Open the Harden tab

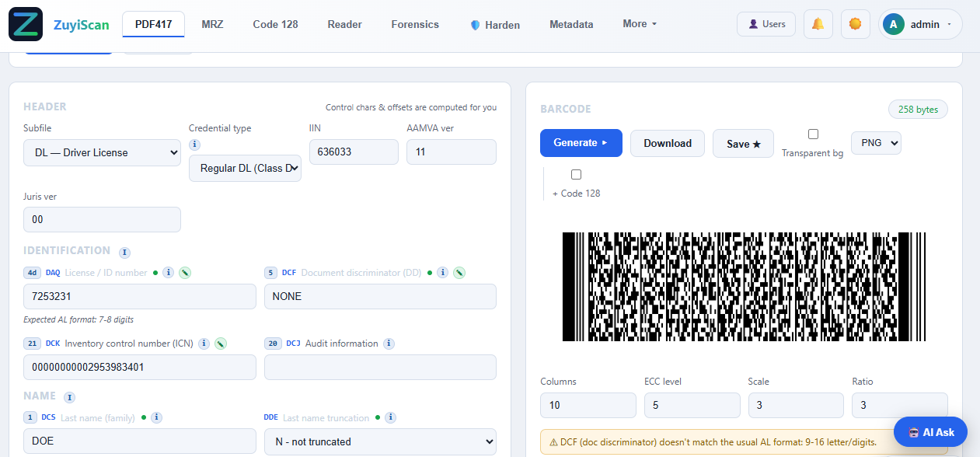point(495,25)
